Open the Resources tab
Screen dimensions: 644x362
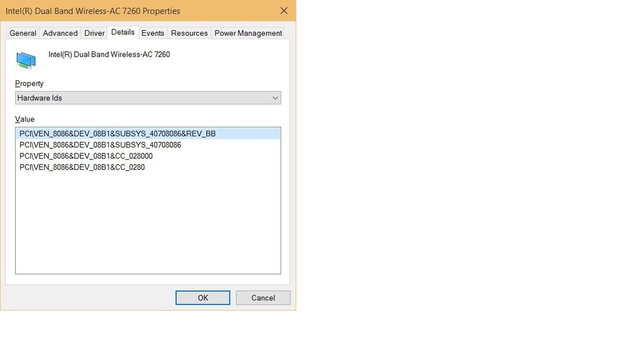[189, 33]
